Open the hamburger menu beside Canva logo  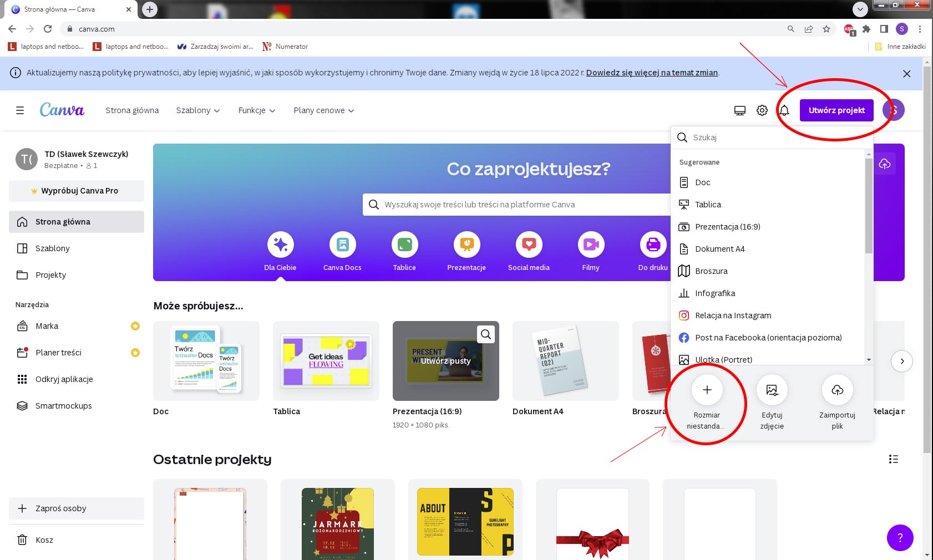(20, 110)
